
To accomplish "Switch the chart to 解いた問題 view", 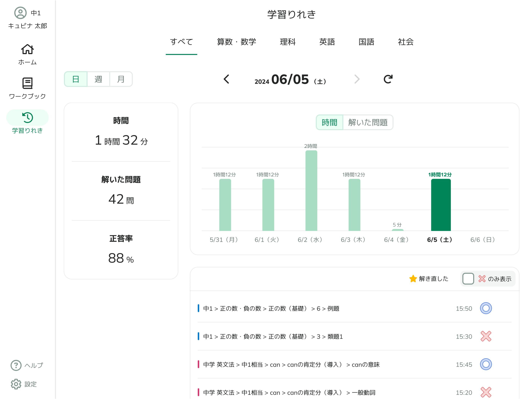I will (368, 123).
